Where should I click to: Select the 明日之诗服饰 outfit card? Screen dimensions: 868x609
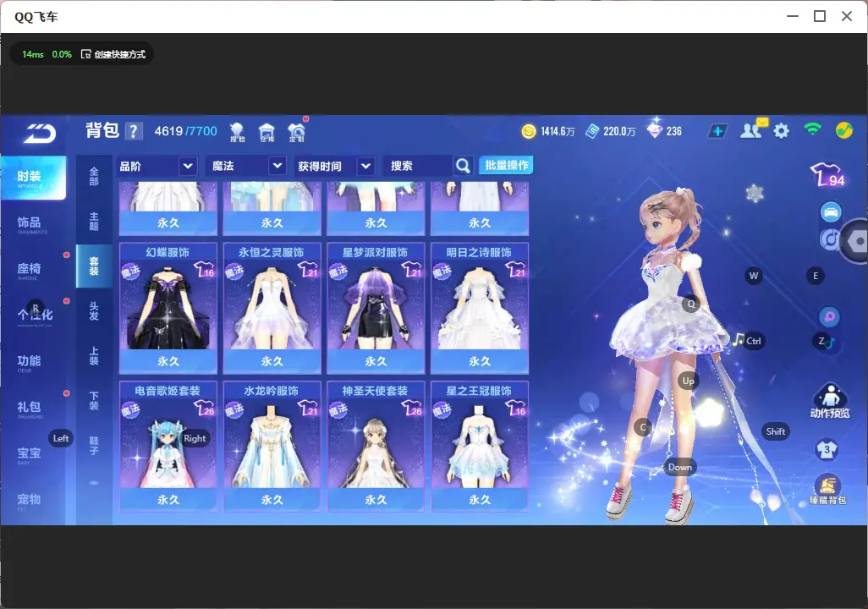pos(480,308)
